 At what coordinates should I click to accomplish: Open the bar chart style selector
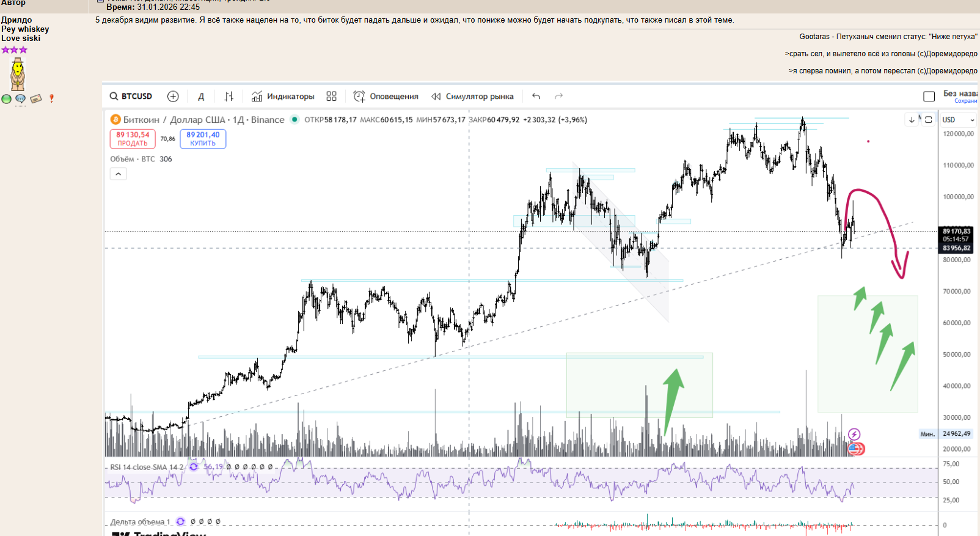(x=229, y=97)
